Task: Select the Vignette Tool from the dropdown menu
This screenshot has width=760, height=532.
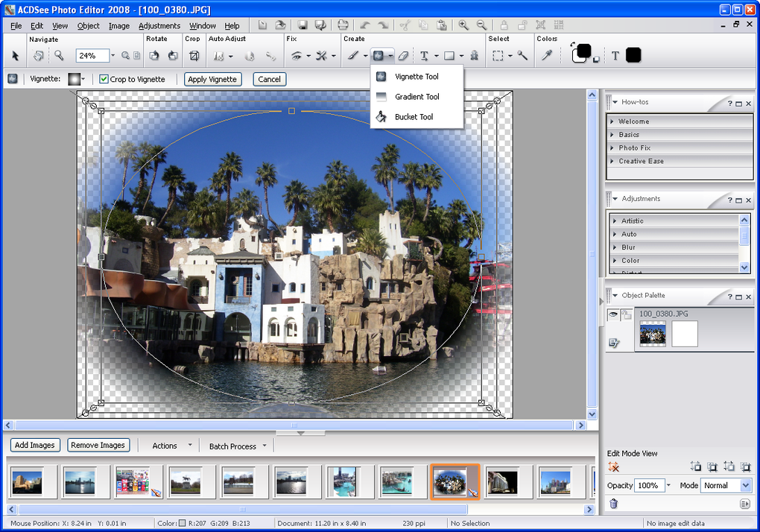Action: [x=417, y=77]
